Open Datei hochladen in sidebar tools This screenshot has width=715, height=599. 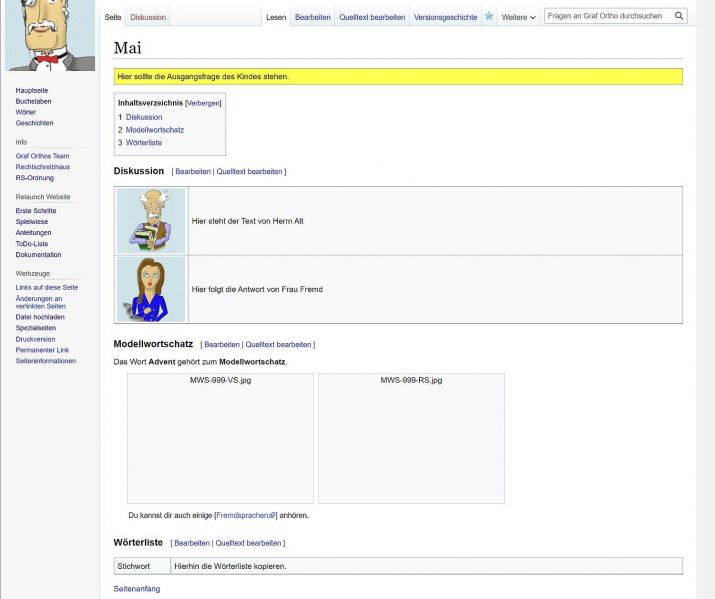coord(40,317)
